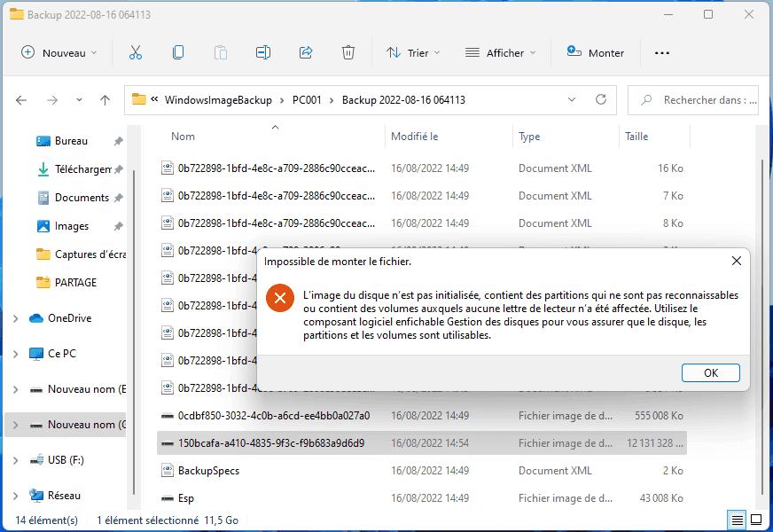Click the Delete trash icon
This screenshot has height=532, width=773.
click(348, 52)
